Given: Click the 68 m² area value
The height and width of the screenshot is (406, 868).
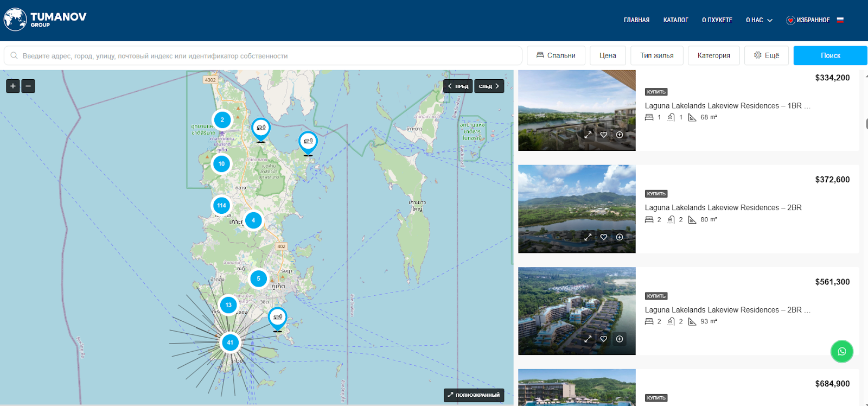Looking at the screenshot, I should click(x=709, y=117).
